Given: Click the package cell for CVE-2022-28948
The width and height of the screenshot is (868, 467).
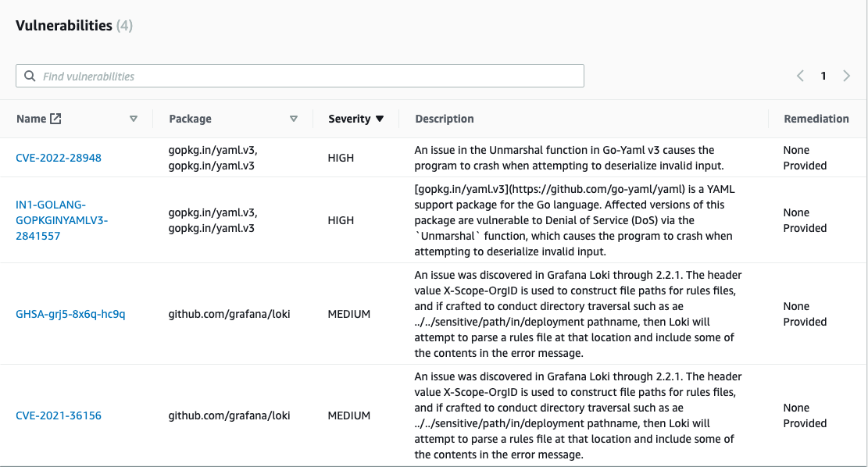Looking at the screenshot, I should [213, 158].
